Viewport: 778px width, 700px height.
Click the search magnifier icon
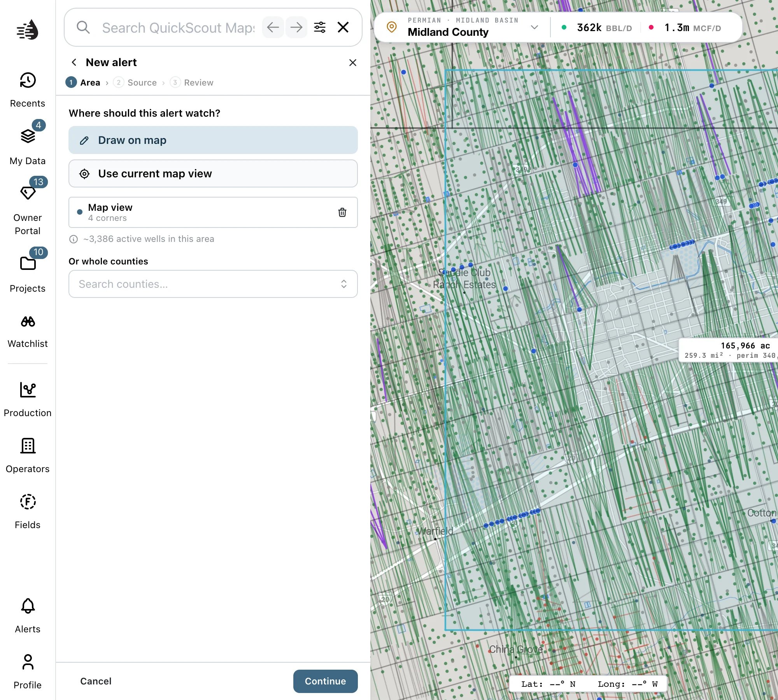point(83,27)
